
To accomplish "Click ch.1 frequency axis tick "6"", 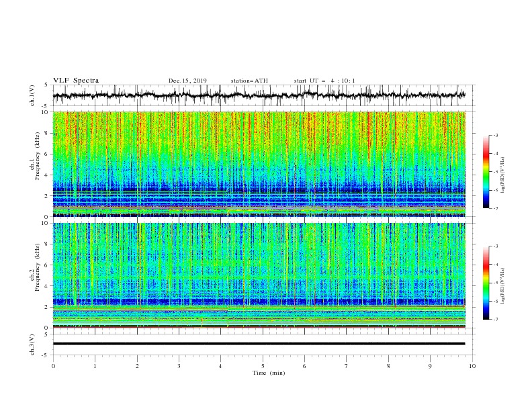I will click(x=47, y=154).
